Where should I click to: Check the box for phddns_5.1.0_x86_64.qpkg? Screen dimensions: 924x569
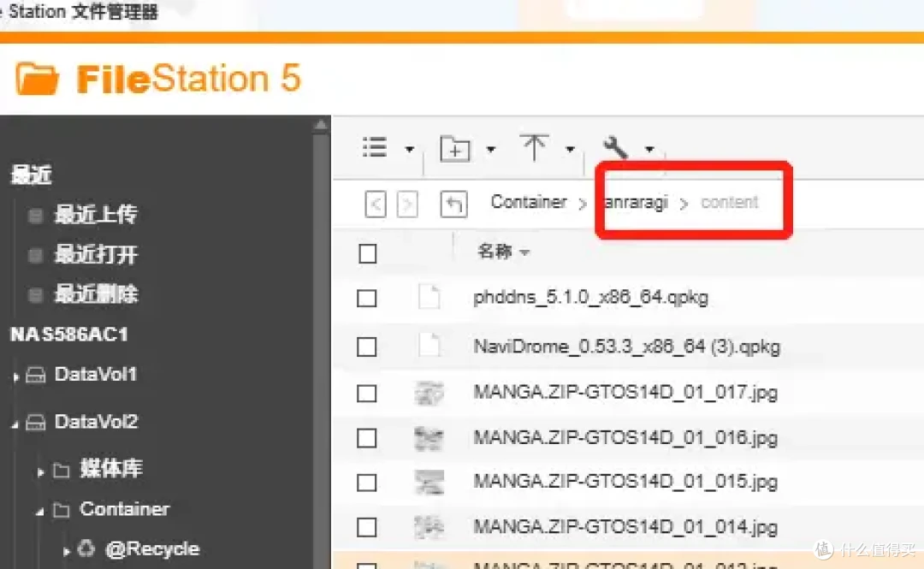[x=366, y=299]
